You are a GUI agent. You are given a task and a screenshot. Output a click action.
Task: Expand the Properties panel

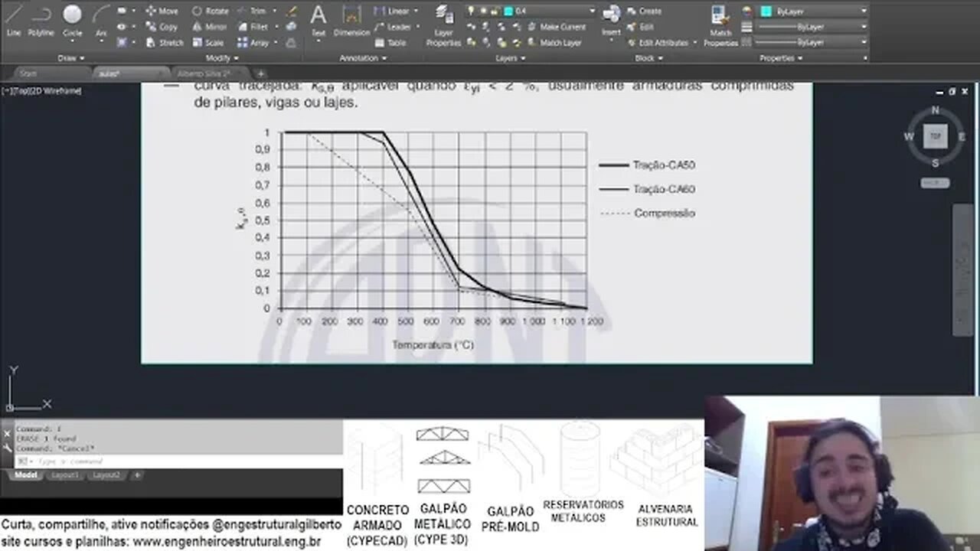click(781, 58)
